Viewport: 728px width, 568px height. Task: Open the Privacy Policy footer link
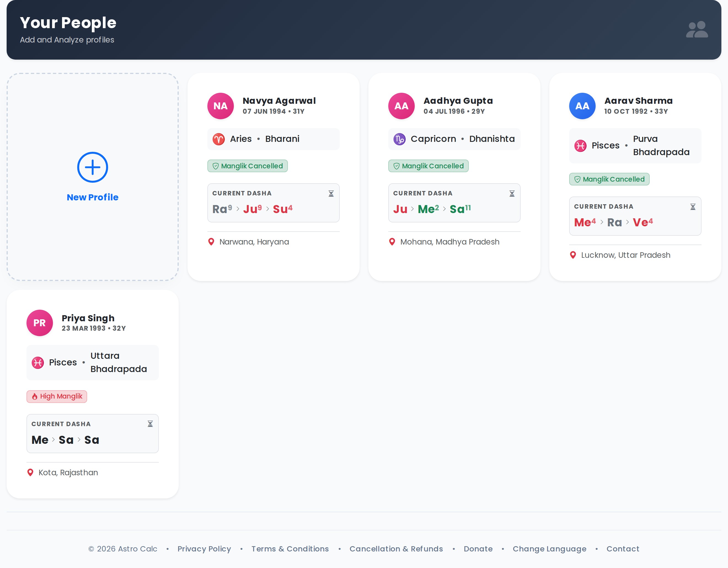coord(204,549)
